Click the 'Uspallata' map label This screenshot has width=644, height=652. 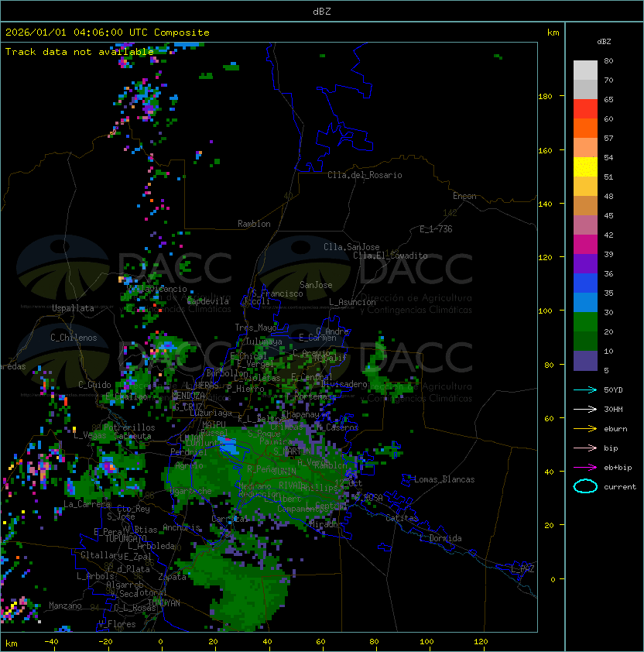[x=73, y=308]
